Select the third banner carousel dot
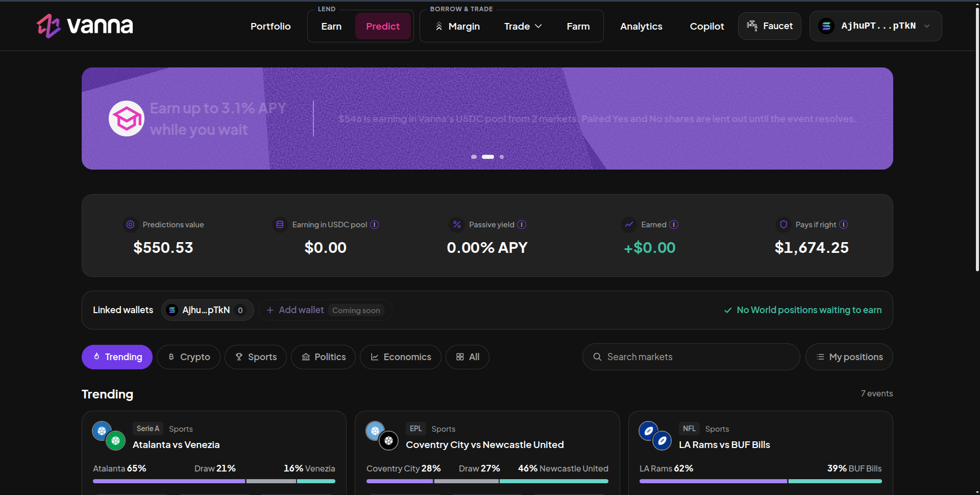This screenshot has height=495, width=980. point(502,157)
